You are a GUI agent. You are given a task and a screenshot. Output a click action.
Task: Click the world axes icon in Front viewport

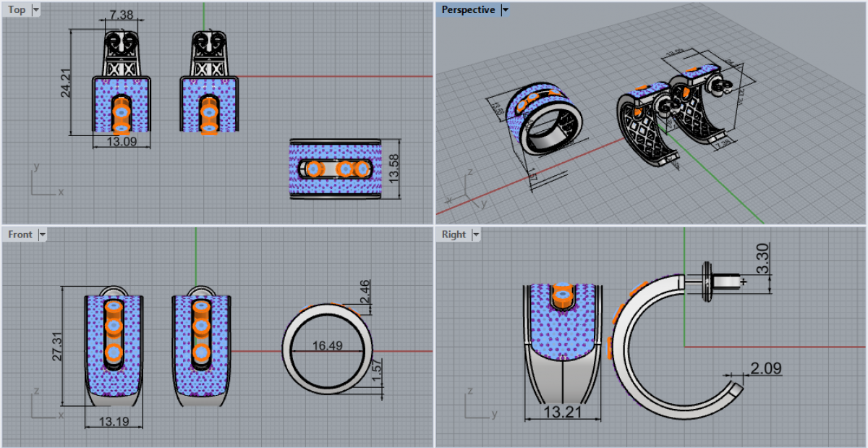tap(46, 404)
